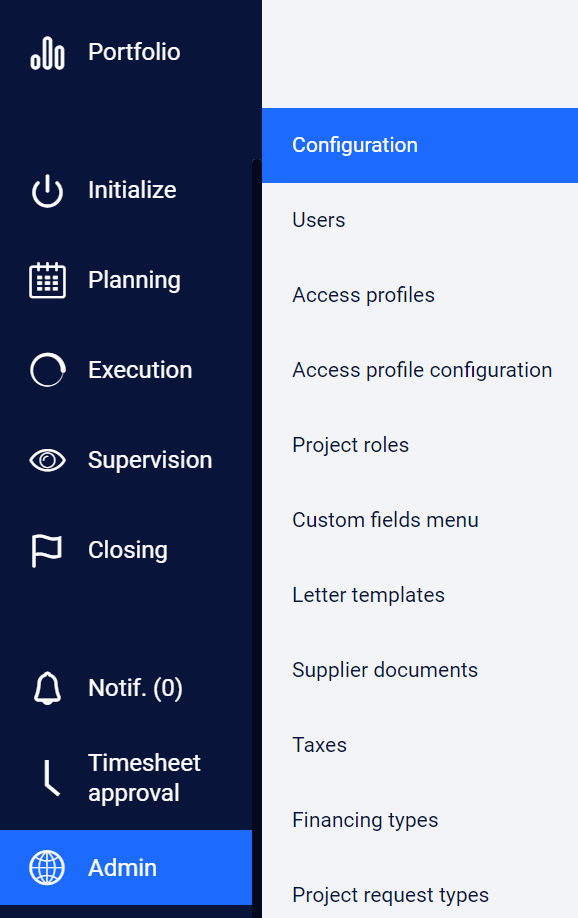Click Custom fields menu entry
Viewport: 578px width, 918px height.
[385, 520]
